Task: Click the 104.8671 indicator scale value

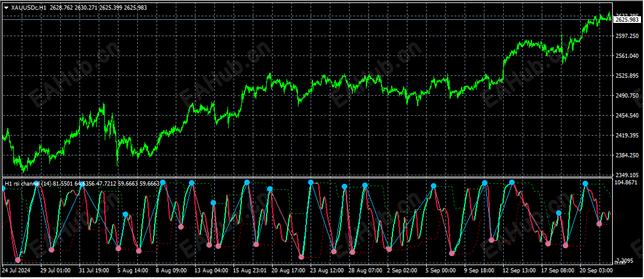Action: pos(627,181)
